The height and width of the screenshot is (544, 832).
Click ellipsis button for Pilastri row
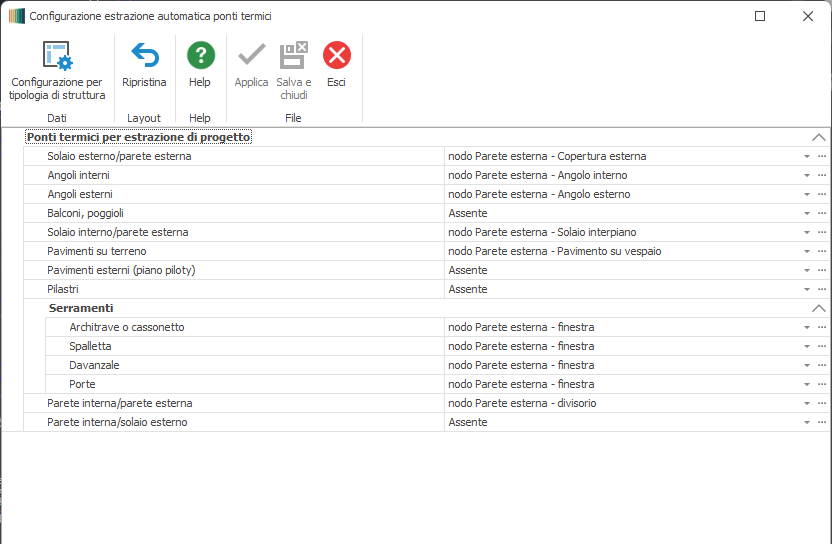[822, 290]
